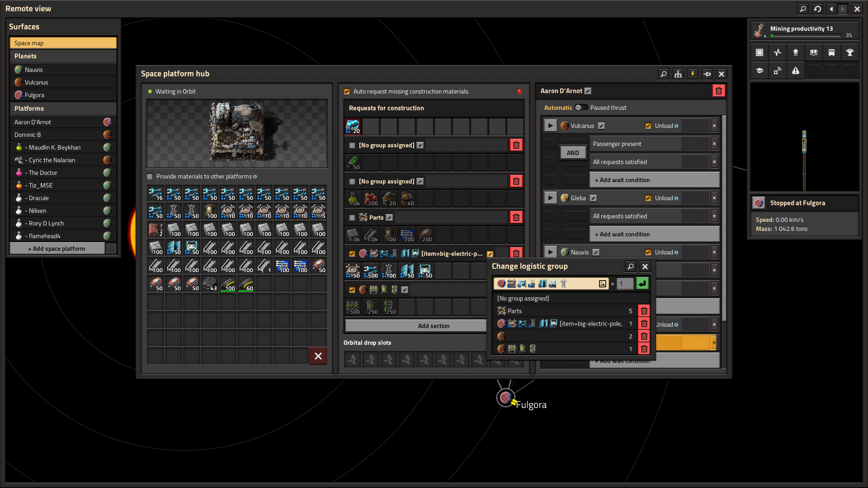Open the alerts warning triangle icon
Image resolution: width=868 pixels, height=488 pixels.
click(796, 70)
